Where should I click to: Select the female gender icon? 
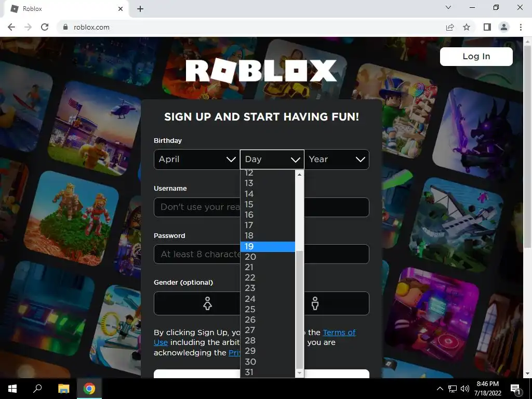207,303
